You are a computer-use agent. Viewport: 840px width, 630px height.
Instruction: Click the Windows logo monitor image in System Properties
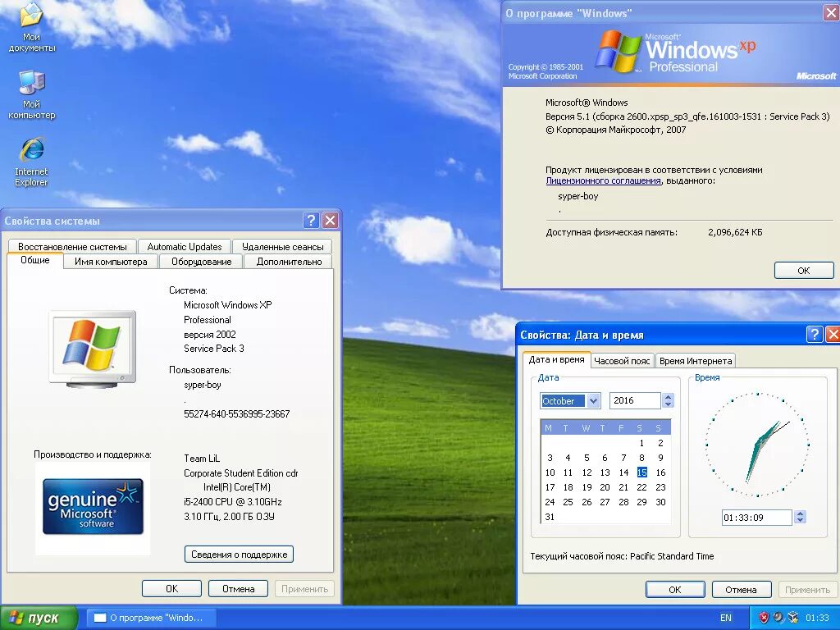[x=93, y=348]
